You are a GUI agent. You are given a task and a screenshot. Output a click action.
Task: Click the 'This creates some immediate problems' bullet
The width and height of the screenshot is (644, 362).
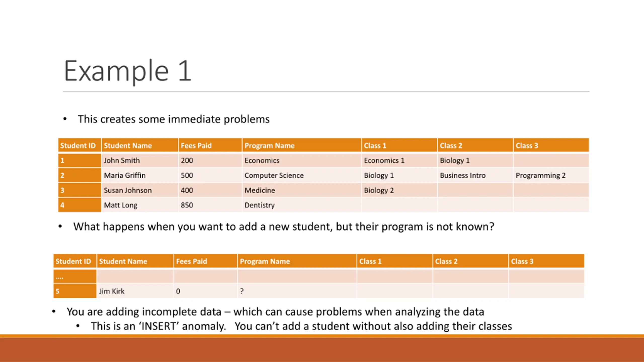pos(174,119)
